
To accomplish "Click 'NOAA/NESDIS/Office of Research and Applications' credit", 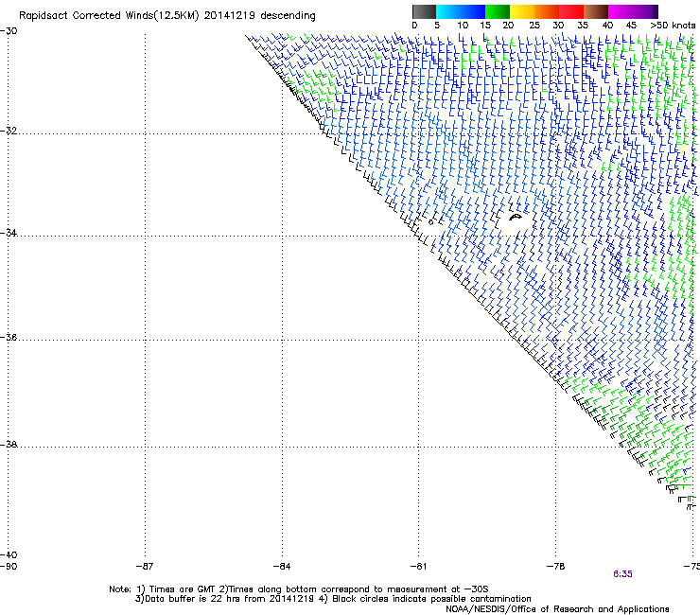I will (x=557, y=609).
